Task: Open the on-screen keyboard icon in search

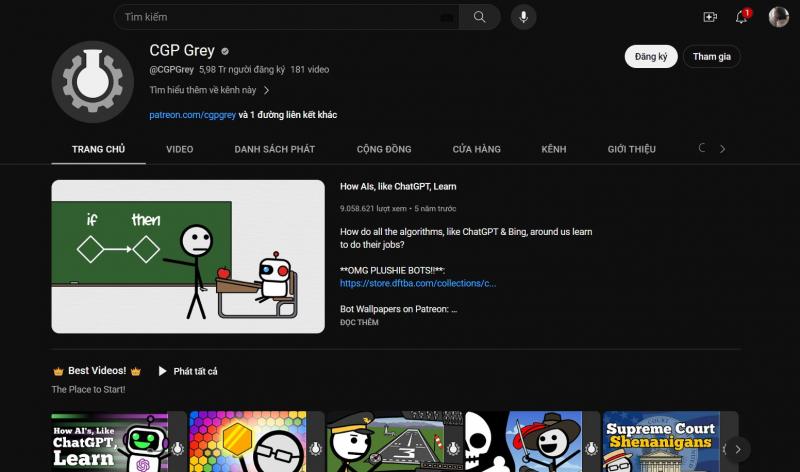Action: (446, 17)
